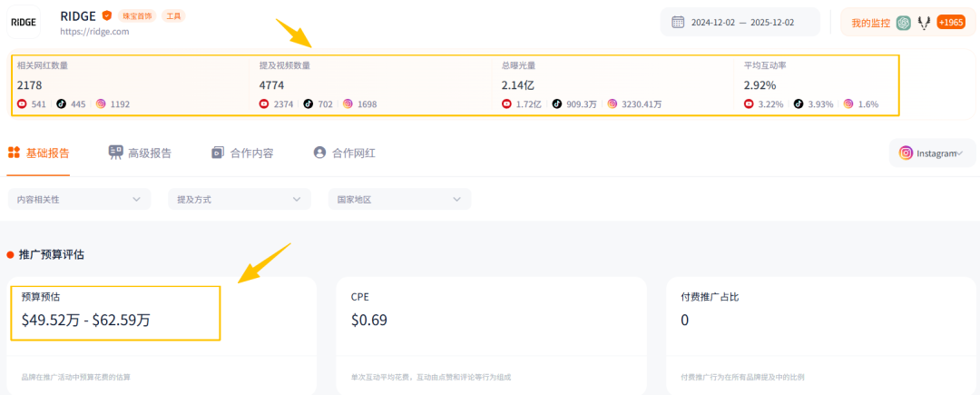
Task: Click the 4774 mentioned videos value
Action: coord(272,85)
